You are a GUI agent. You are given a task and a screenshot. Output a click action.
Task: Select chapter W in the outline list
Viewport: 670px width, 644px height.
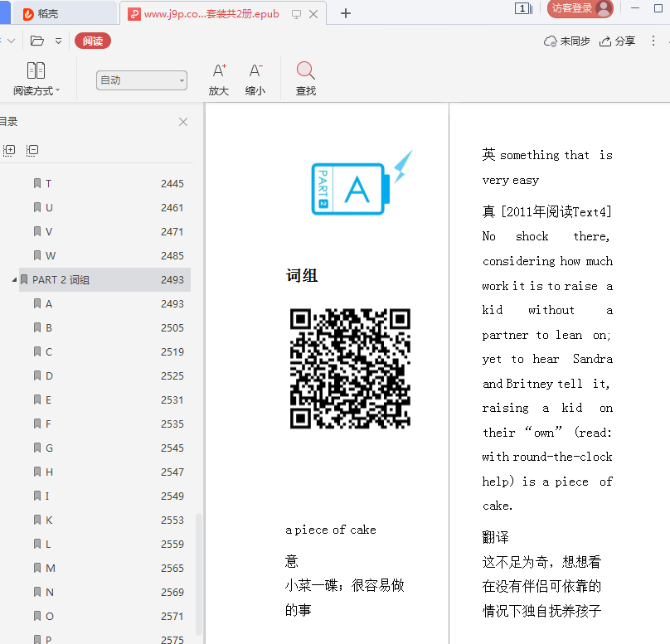pos(50,255)
